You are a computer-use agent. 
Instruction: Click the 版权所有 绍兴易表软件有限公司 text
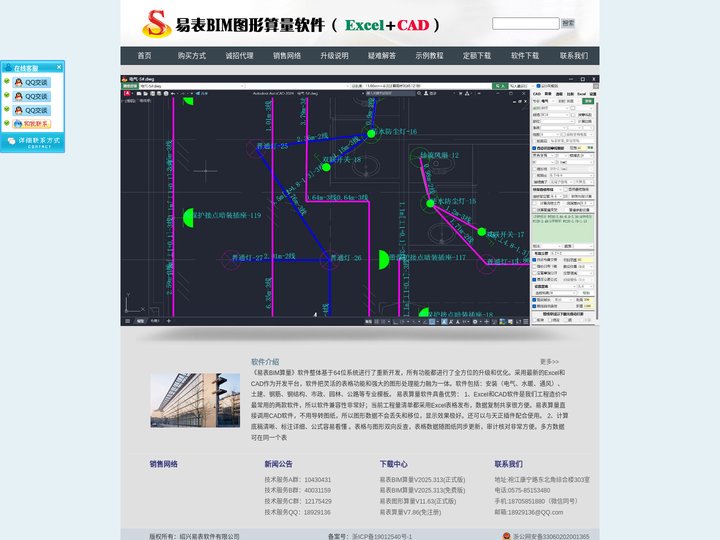[x=194, y=536]
